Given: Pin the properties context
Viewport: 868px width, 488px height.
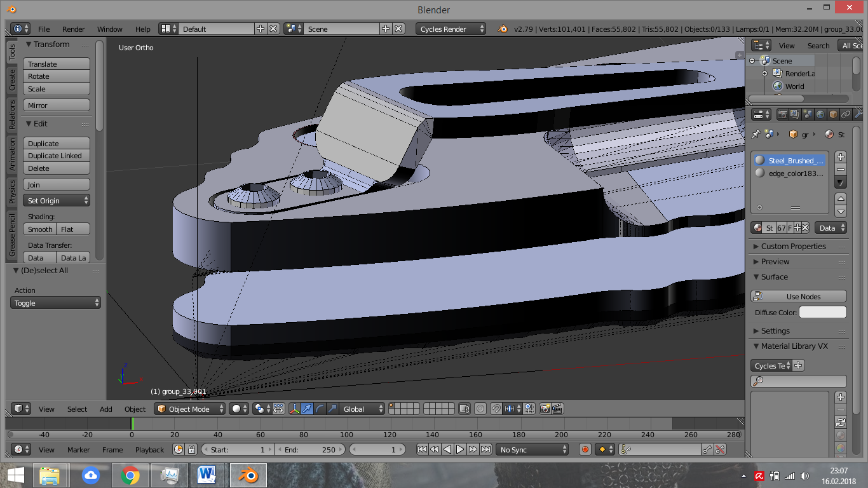Looking at the screenshot, I should pyautogui.click(x=756, y=134).
